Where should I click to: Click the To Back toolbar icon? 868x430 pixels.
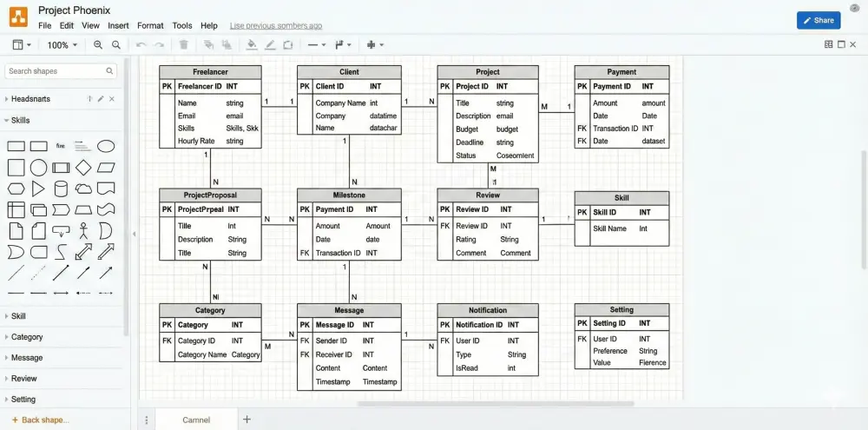(226, 45)
